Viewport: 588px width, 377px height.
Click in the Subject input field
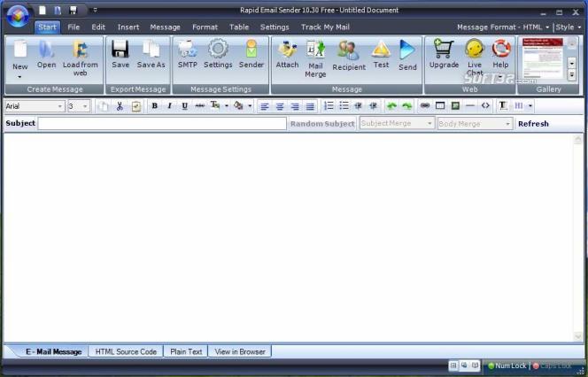coord(162,124)
